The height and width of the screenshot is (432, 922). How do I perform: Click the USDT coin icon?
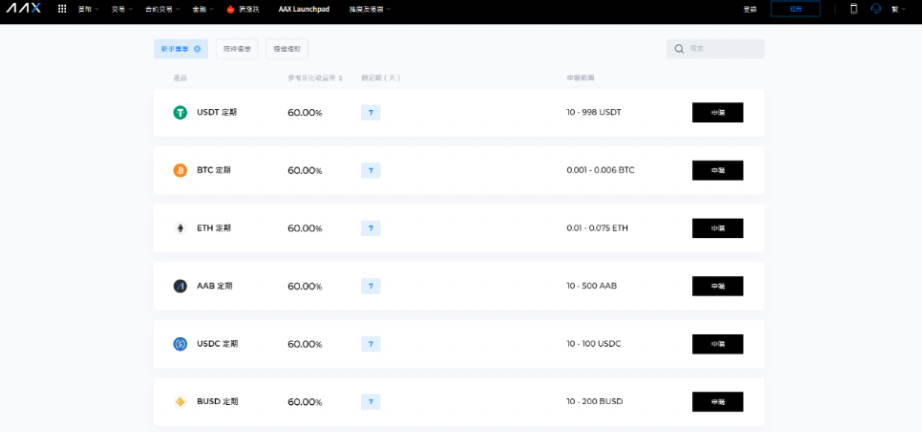180,113
